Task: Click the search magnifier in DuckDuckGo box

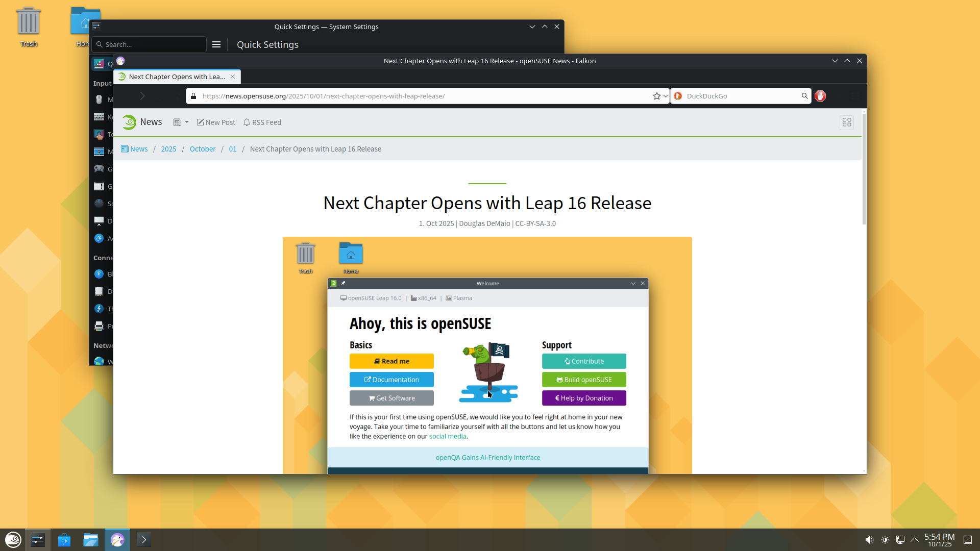Action: 804,96
